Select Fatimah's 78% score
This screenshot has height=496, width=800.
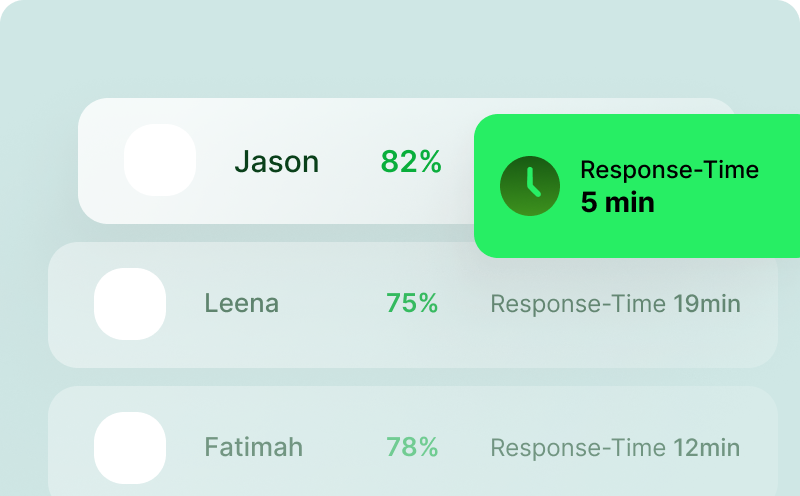click(x=412, y=447)
